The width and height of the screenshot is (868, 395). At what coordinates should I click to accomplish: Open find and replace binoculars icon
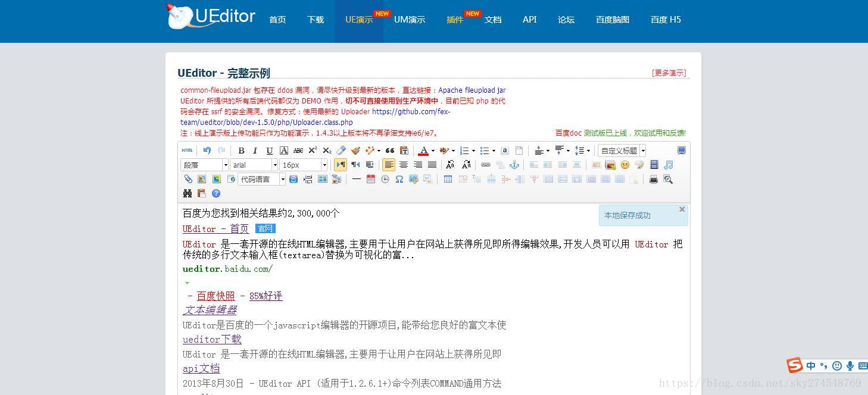coord(188,193)
